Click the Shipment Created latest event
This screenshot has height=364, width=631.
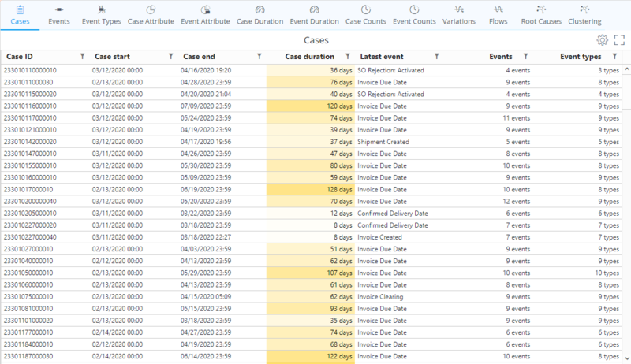[383, 142]
